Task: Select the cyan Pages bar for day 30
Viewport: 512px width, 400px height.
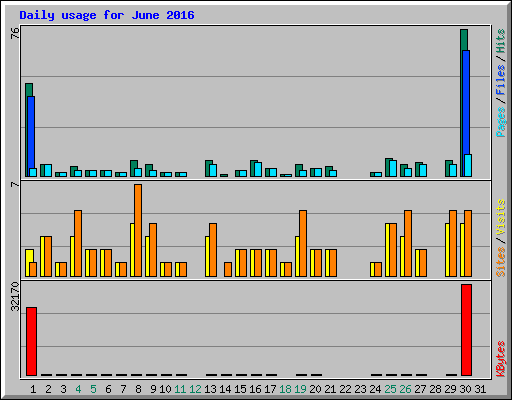Action: pos(468,165)
